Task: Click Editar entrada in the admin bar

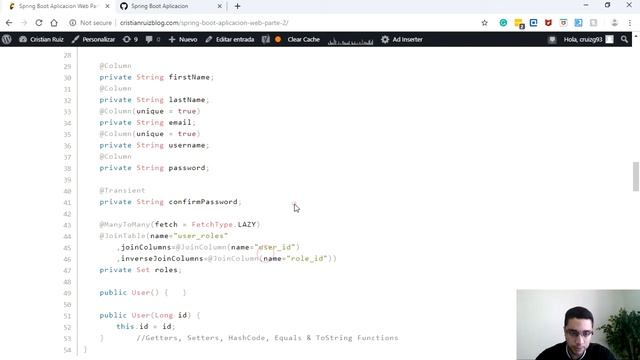Action: point(230,40)
